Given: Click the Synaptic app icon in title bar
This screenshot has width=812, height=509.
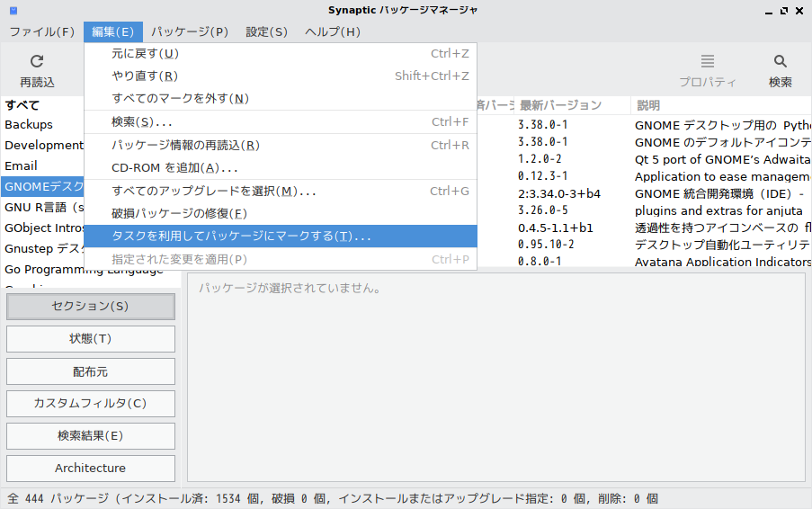Looking at the screenshot, I should pos(13,11).
